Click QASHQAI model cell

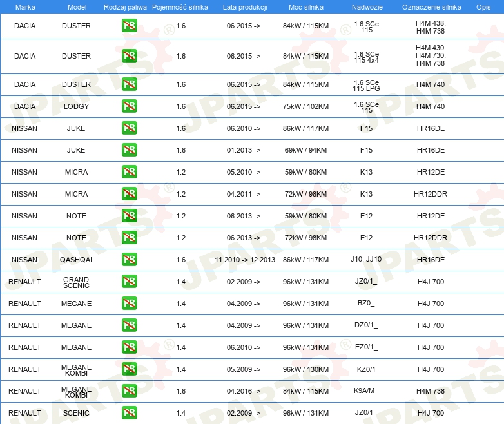[76, 260]
